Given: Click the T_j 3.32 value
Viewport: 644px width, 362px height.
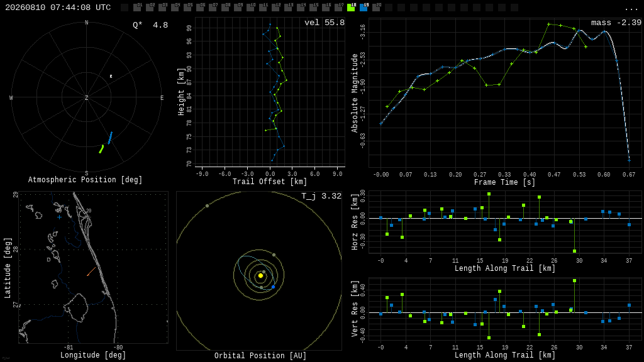Looking at the screenshot, I should pos(321,196).
